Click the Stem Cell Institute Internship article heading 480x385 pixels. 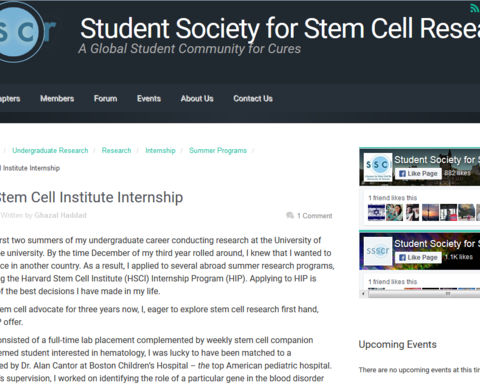click(x=91, y=197)
